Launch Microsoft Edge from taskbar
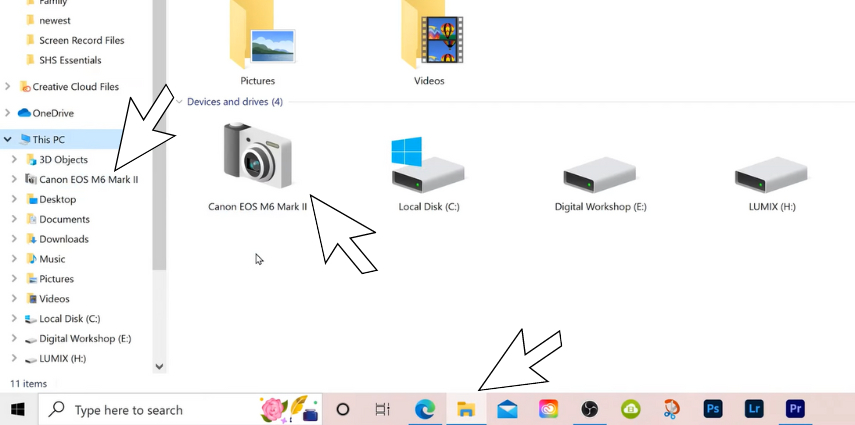This screenshot has width=855, height=425. [425, 409]
